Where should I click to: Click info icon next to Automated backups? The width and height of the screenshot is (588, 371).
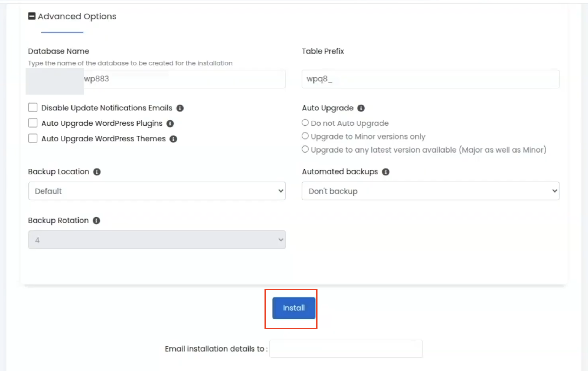pos(386,172)
